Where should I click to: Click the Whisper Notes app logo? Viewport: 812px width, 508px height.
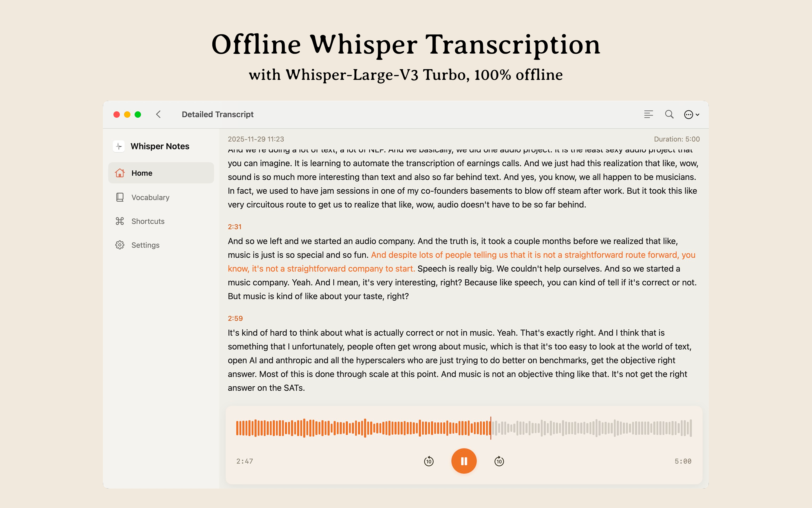(119, 146)
